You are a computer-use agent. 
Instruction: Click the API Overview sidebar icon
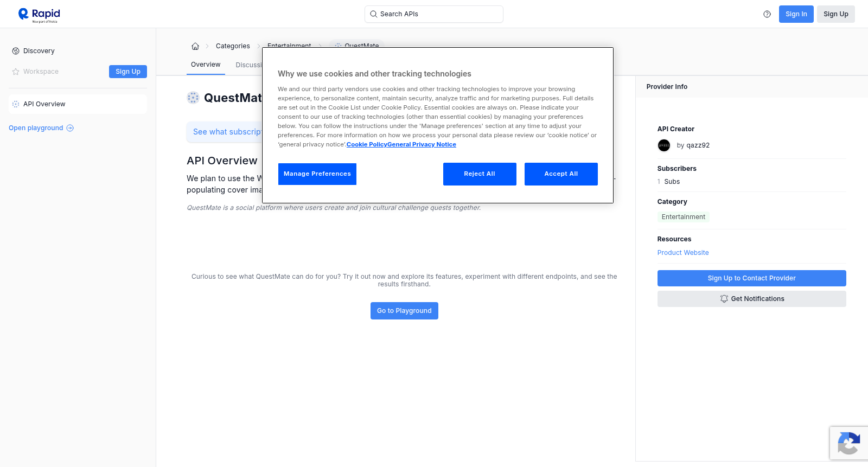(16, 104)
